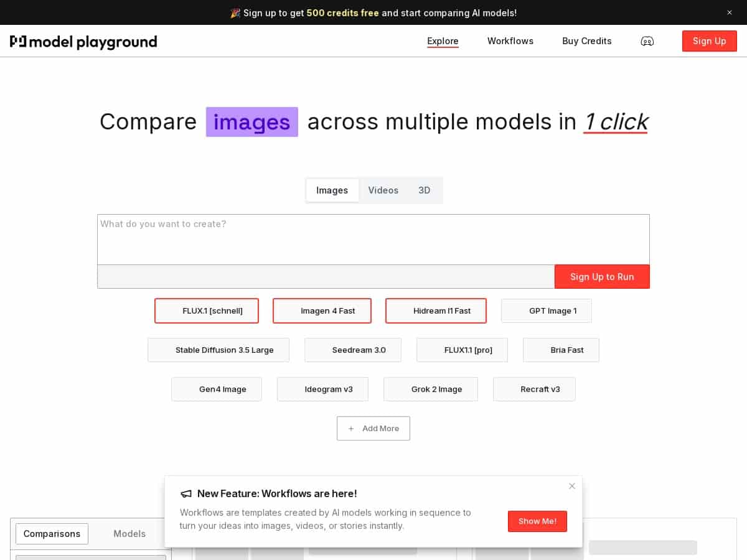Select the Grok 2 Image model
Image resolution: width=747 pixels, height=560 pixels.
(431, 389)
